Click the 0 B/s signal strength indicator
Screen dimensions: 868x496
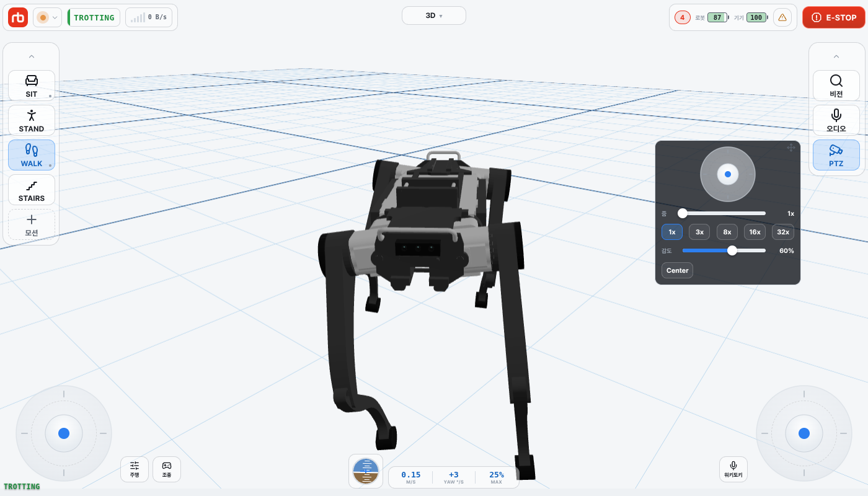(149, 17)
